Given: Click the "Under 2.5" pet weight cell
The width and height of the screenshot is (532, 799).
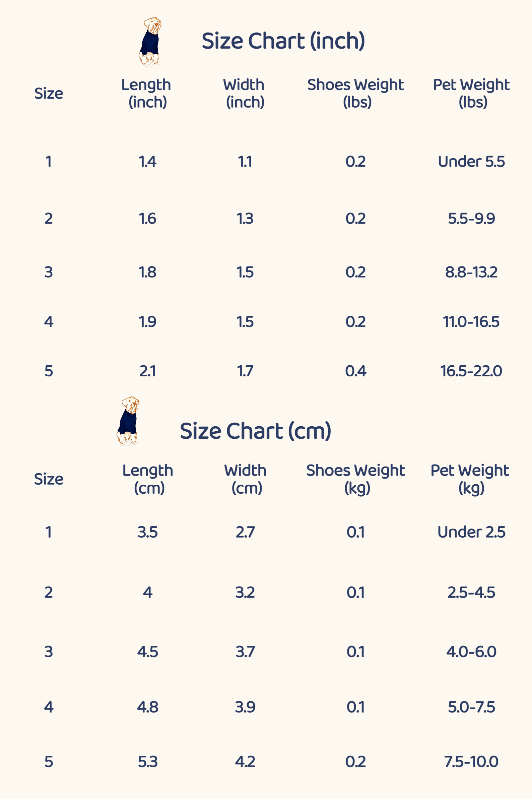Looking at the screenshot, I should pos(471,532).
